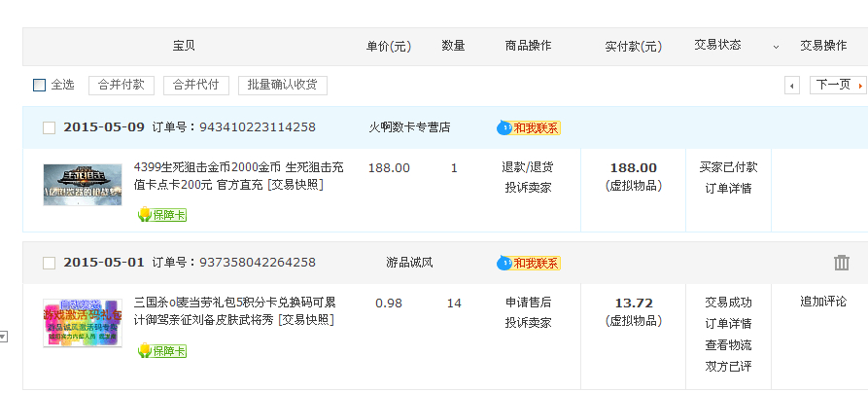868x393 pixels.
Task: Click the 和我联系 icon for 游品诚凤
Action: (530, 263)
